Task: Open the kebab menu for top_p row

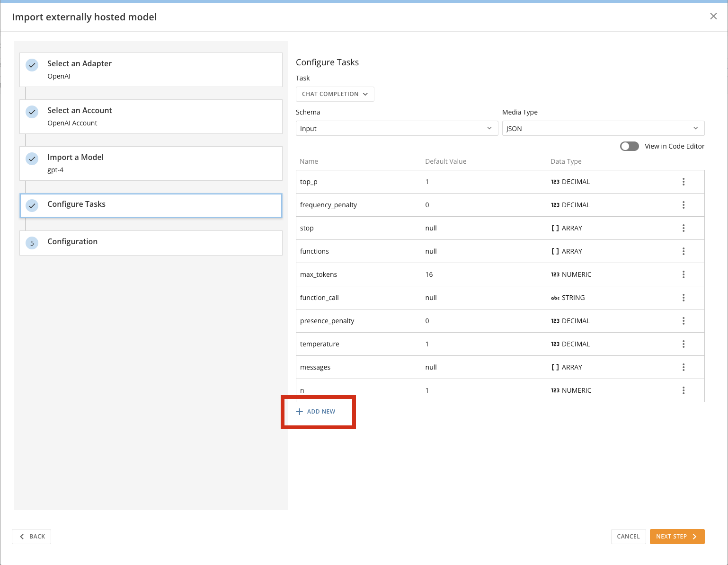Action: click(683, 182)
